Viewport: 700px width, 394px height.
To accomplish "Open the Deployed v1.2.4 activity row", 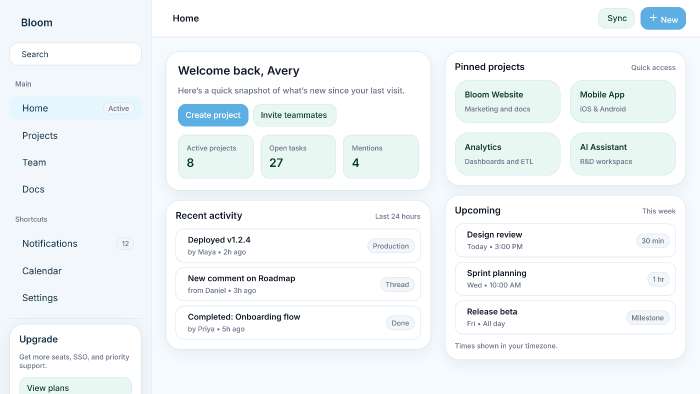I will tap(298, 246).
